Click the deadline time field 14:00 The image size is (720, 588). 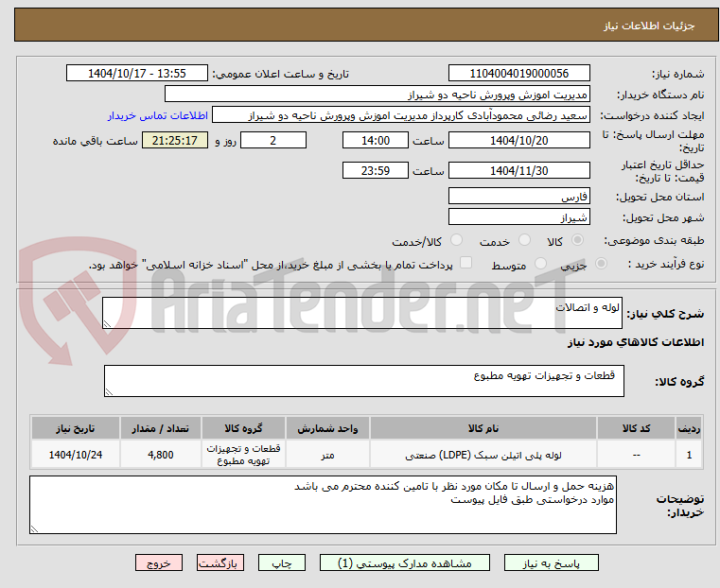click(x=376, y=140)
